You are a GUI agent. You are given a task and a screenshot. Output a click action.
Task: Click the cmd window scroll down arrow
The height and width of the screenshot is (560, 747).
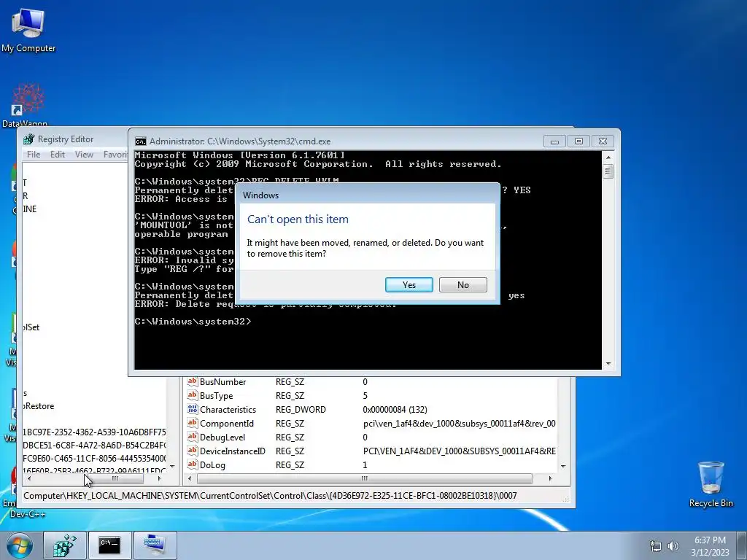click(x=608, y=364)
